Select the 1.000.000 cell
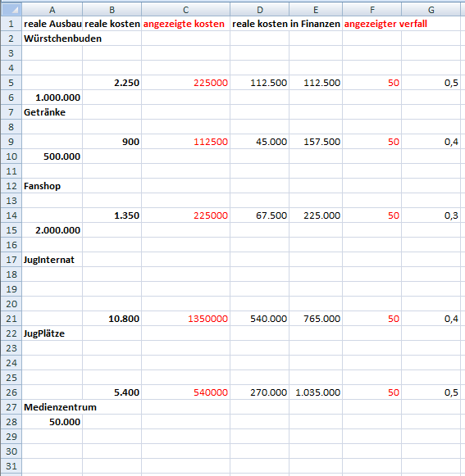 52,97
